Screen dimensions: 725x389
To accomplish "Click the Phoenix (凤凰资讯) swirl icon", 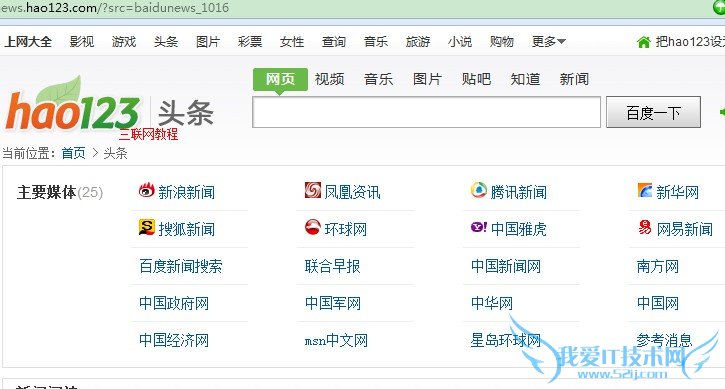I will (313, 190).
